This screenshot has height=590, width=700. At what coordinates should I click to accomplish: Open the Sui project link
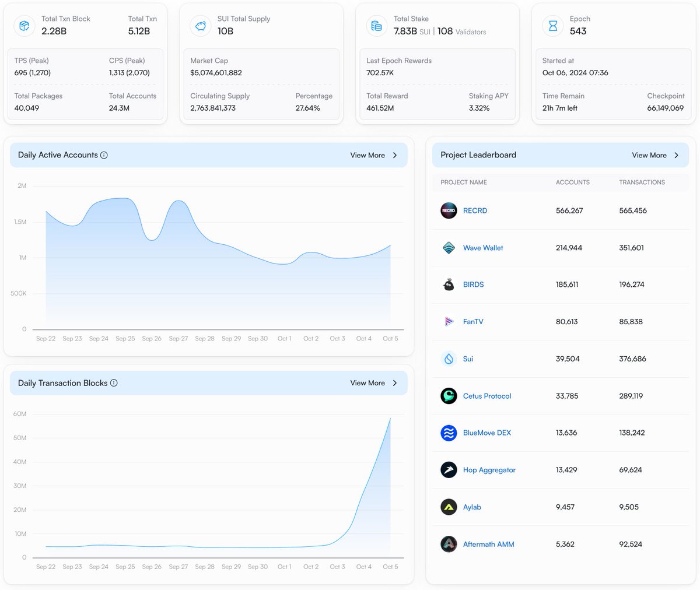468,359
